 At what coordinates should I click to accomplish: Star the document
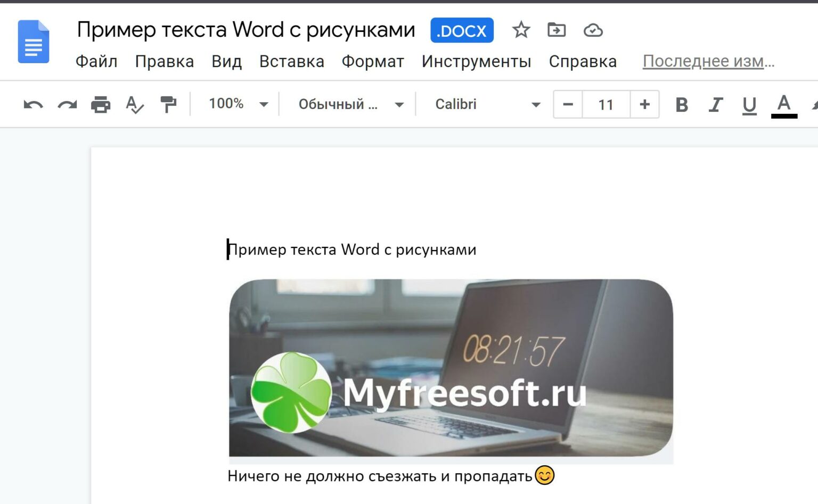521,30
